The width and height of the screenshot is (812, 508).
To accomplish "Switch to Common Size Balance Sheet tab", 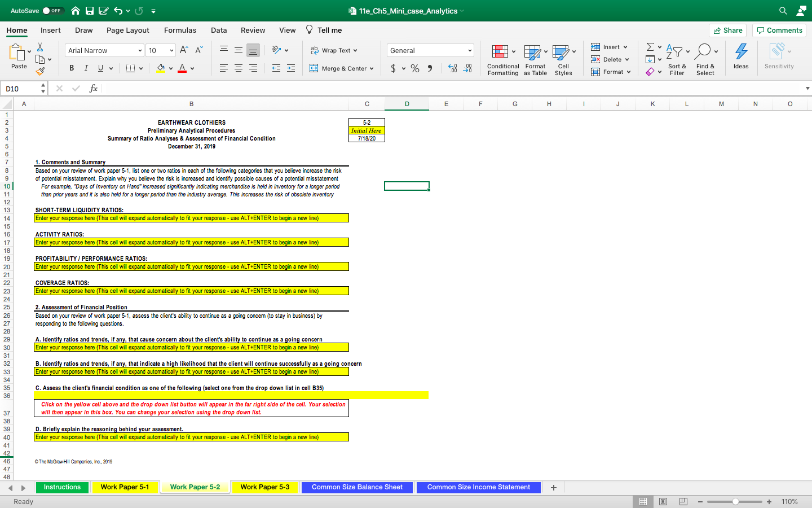I will pyautogui.click(x=357, y=487).
